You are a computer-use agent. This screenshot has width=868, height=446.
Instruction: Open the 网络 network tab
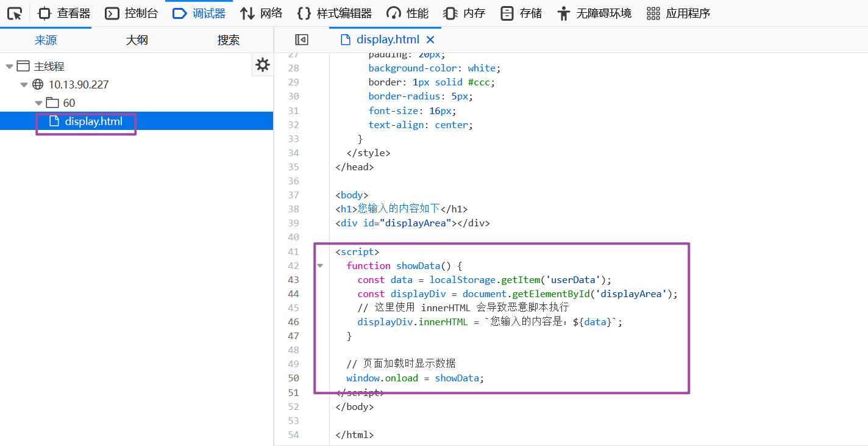(261, 13)
